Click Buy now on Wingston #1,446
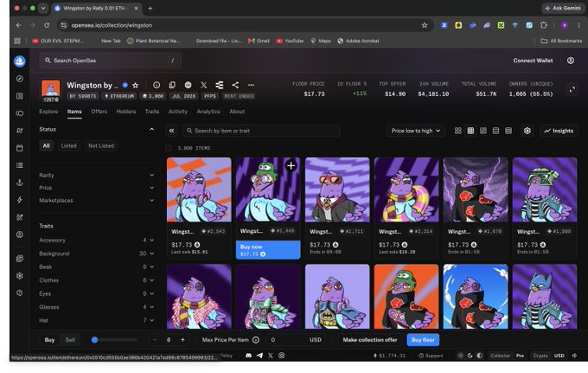Viewport: 588px width, 373px height. [x=268, y=250]
